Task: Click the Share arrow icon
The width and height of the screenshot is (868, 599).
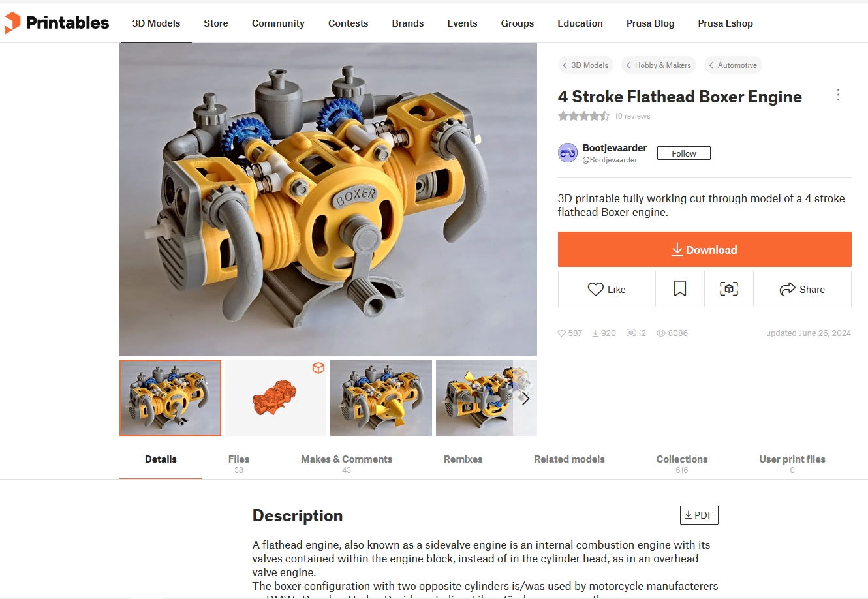Action: [787, 289]
